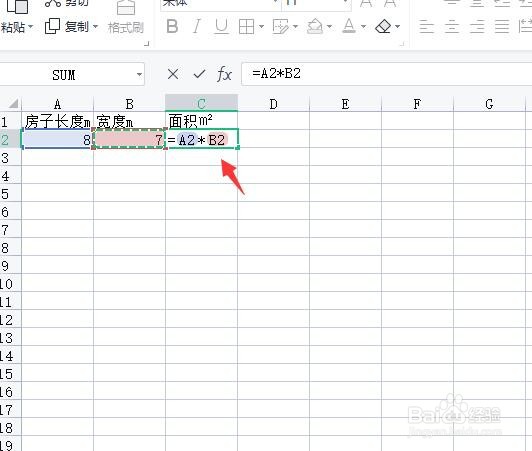Click the center horizontally icon
532x451 pixels.
point(452,26)
